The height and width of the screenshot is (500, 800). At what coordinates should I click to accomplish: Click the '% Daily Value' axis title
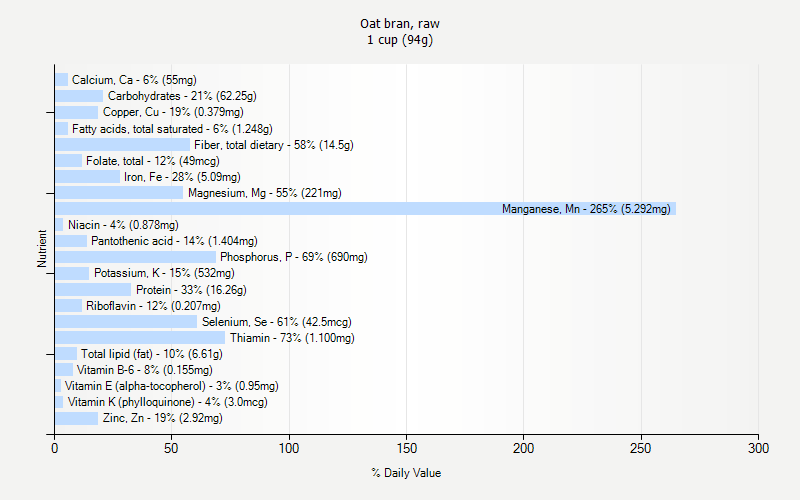406,473
